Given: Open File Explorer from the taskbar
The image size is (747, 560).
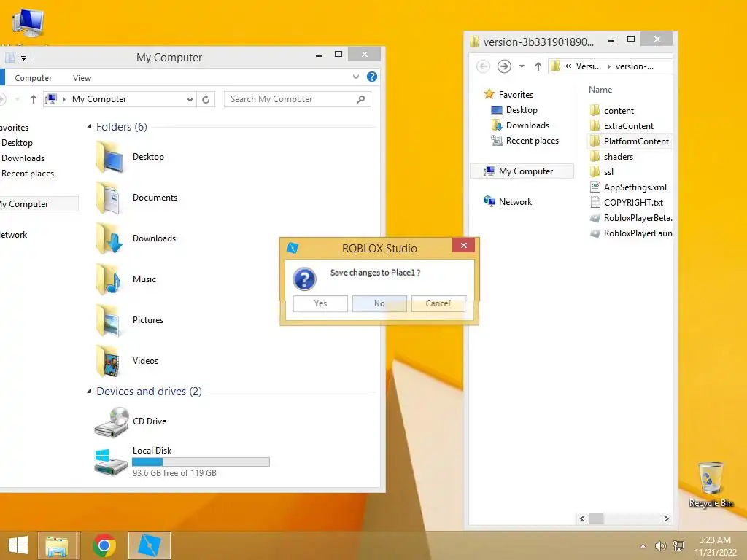Looking at the screenshot, I should 58,545.
